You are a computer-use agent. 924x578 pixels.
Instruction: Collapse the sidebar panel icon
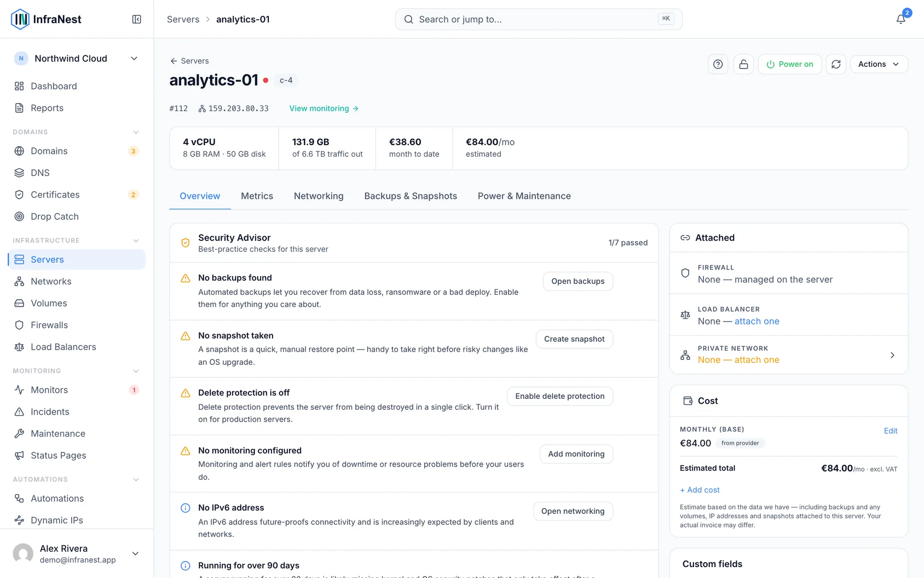[137, 19]
